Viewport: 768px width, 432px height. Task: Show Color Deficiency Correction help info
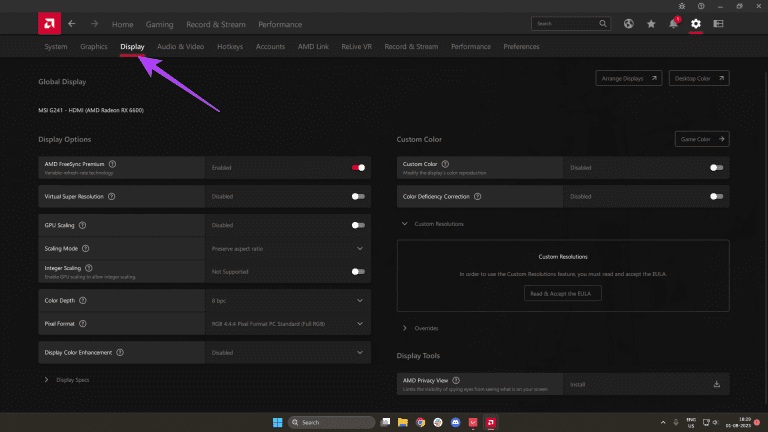click(478, 196)
